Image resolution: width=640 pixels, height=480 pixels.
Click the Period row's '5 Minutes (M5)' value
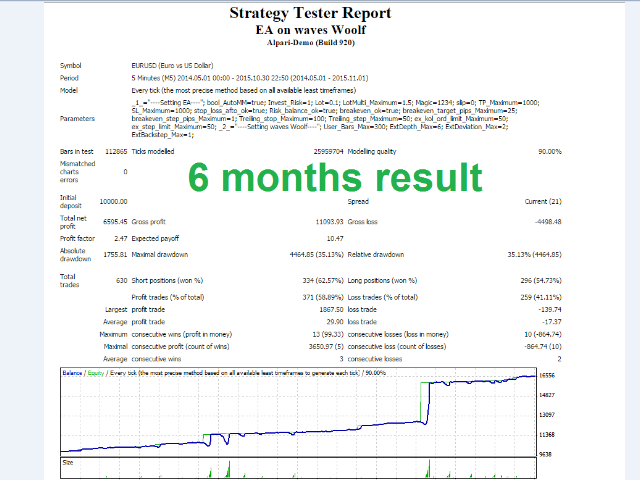(153, 78)
